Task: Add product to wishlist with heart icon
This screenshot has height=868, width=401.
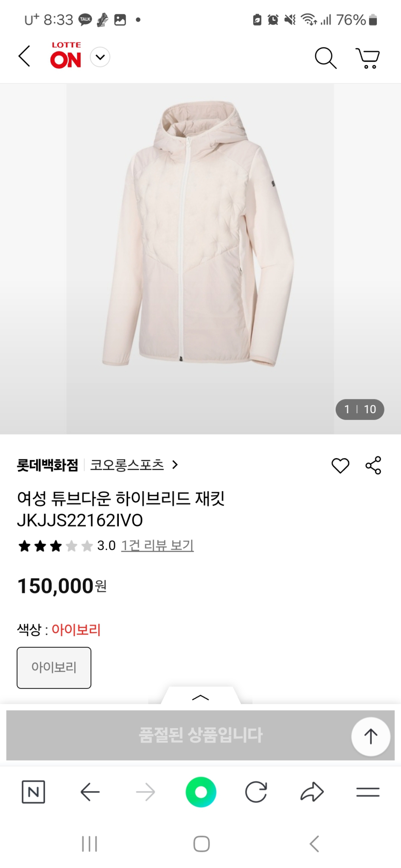Action: point(340,465)
